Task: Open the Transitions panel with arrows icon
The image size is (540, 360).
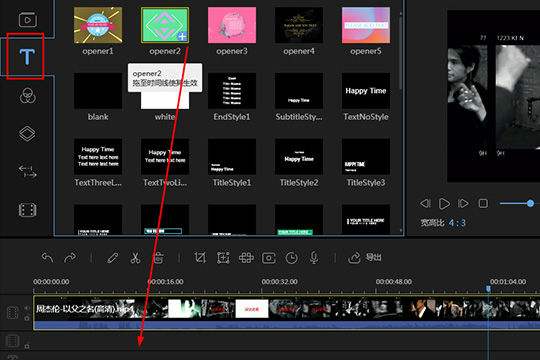Action: [27, 171]
